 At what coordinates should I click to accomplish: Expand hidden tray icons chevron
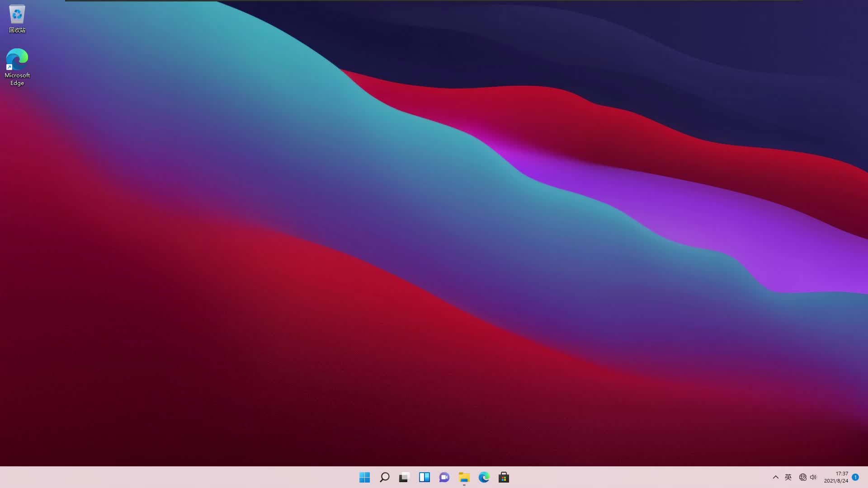click(775, 477)
